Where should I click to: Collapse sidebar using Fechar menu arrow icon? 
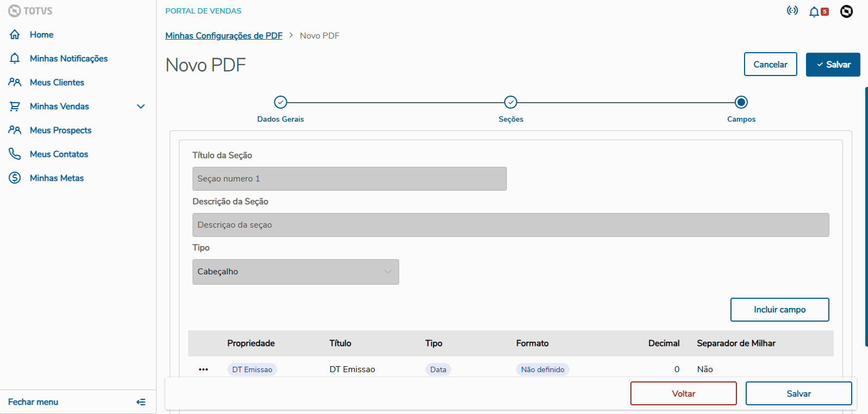pyautogui.click(x=141, y=402)
